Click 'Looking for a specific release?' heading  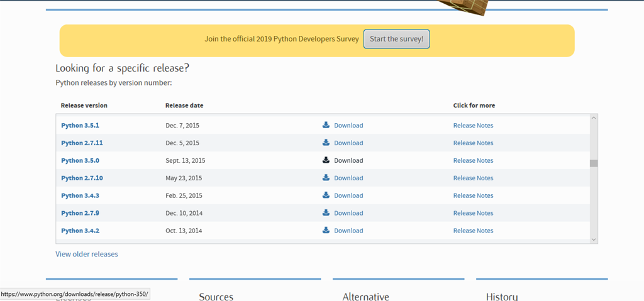coord(123,68)
